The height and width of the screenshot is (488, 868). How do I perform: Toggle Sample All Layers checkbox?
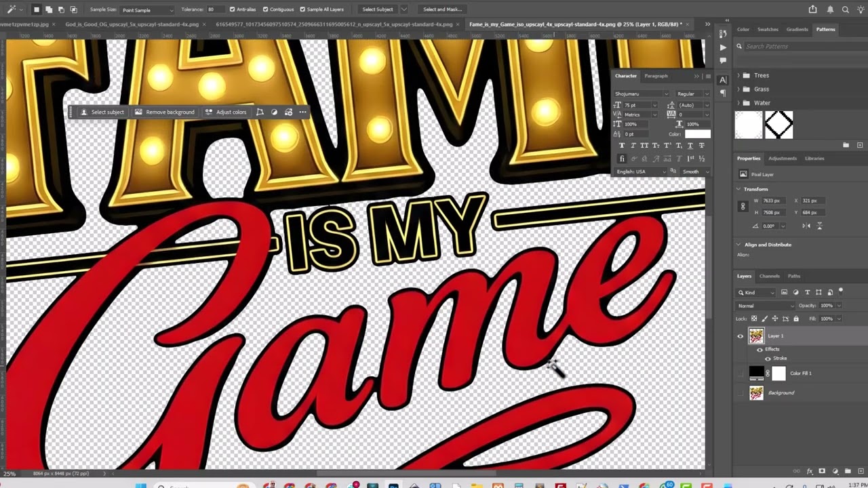[x=303, y=9]
